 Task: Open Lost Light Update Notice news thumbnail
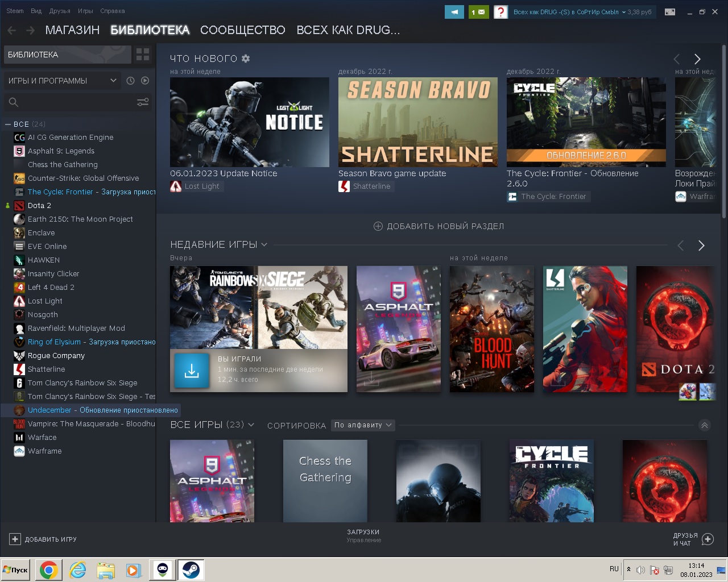click(x=250, y=122)
